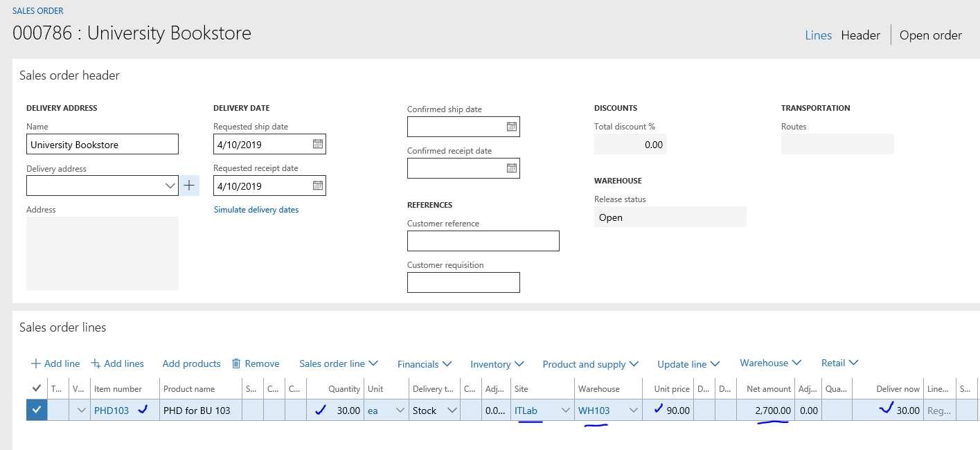The height and width of the screenshot is (450, 980).
Task: Click the Customer requisition field
Action: 463,282
